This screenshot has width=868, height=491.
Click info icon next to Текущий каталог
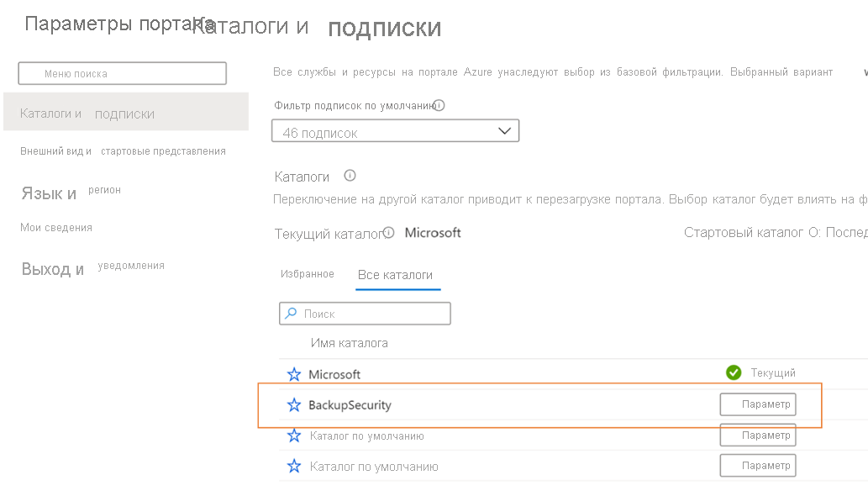click(387, 231)
